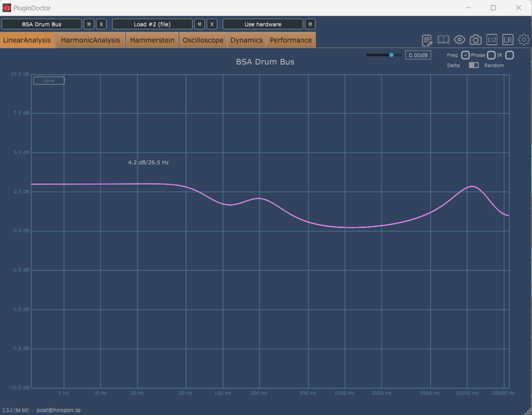The width and height of the screenshot is (532, 415).
Task: Open the notes editor icon
Action: [x=427, y=40]
